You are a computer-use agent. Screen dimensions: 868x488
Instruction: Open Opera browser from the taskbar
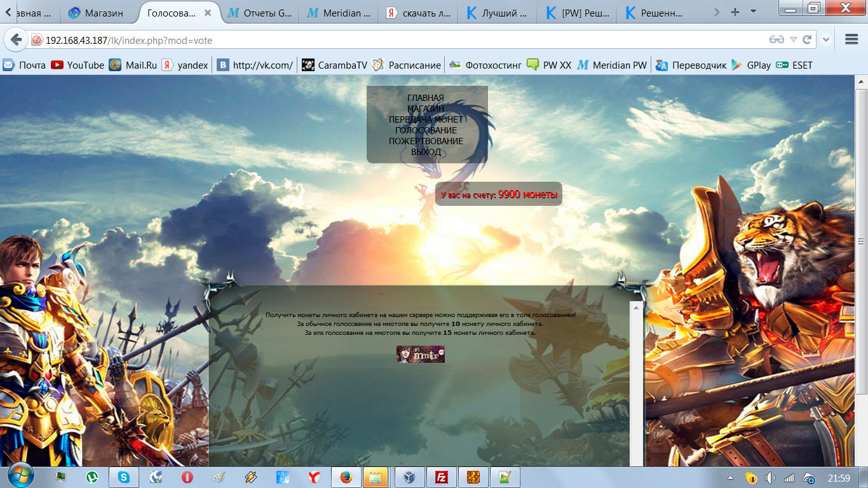point(187,477)
